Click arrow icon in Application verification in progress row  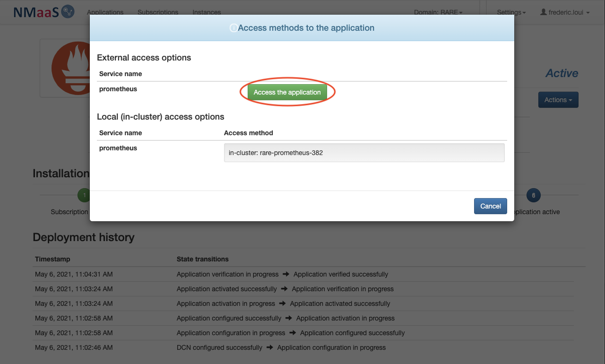click(x=286, y=274)
